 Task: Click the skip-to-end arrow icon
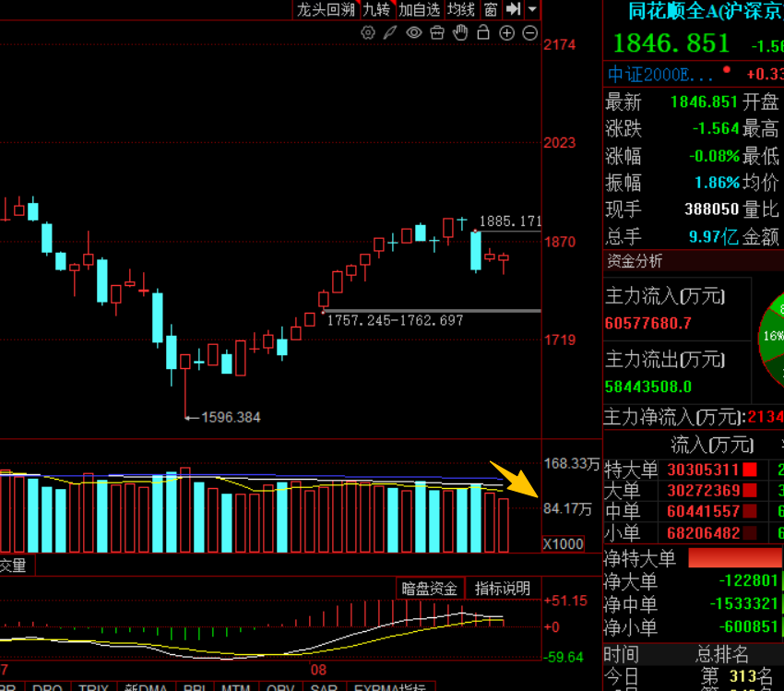(x=513, y=9)
